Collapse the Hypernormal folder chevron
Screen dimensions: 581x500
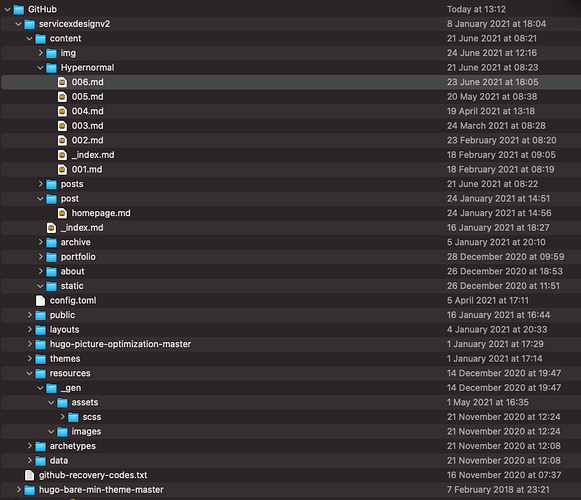[40, 68]
